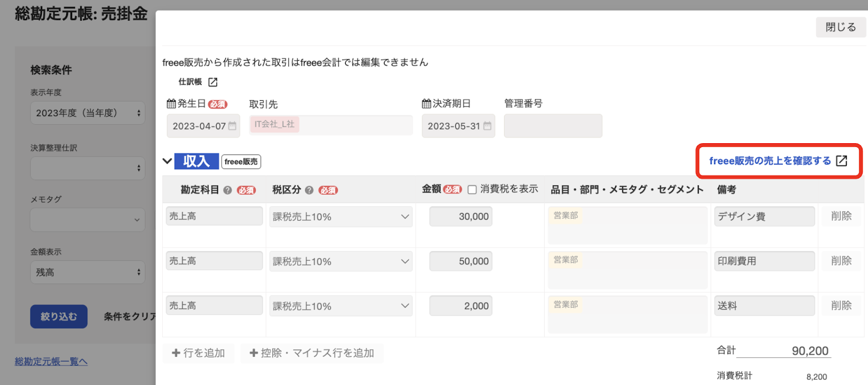Click 削除 in the 印刷費用 row
The image size is (868, 385).
pos(841,261)
